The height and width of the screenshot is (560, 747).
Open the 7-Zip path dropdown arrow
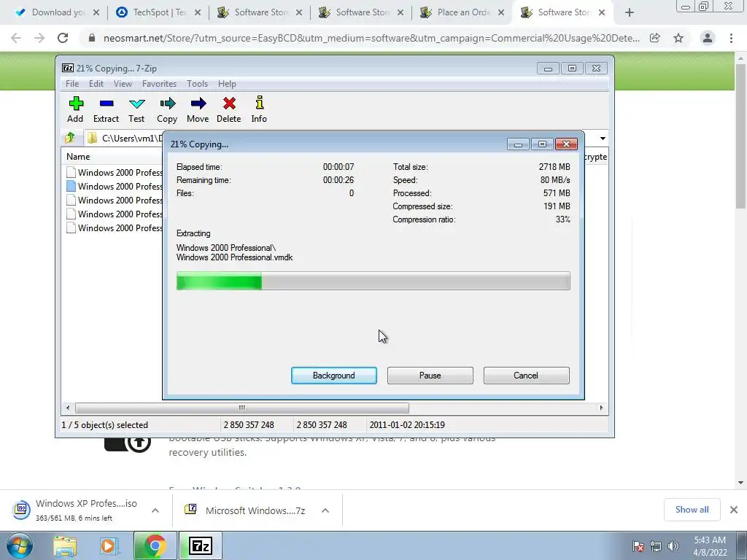pyautogui.click(x=603, y=138)
